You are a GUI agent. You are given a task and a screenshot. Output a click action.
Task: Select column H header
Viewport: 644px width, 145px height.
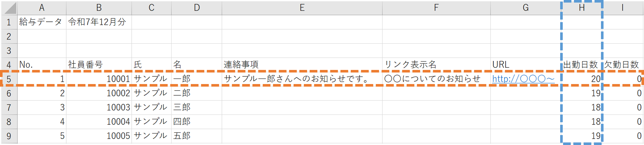point(581,8)
